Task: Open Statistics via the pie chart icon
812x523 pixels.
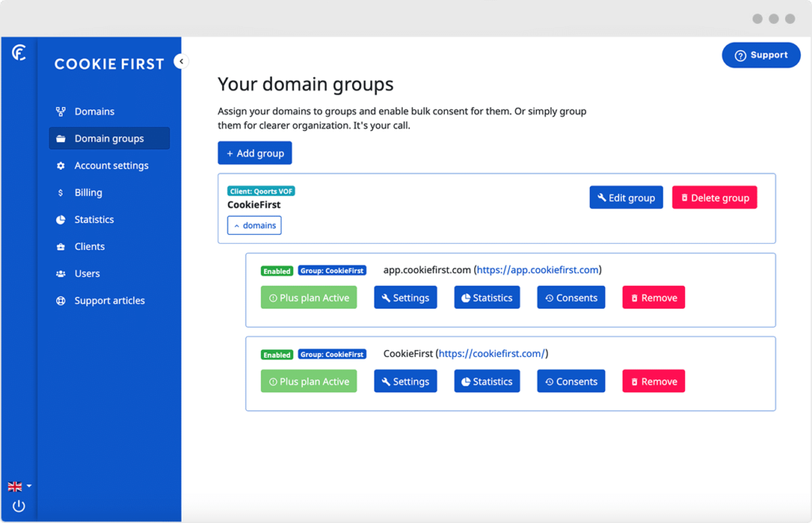Action: 62,219
